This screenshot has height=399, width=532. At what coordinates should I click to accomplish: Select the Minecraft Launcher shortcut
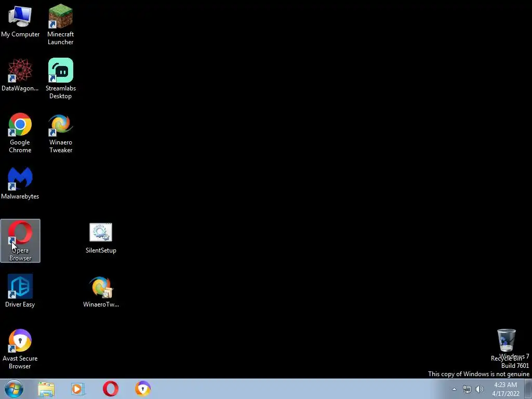click(60, 24)
